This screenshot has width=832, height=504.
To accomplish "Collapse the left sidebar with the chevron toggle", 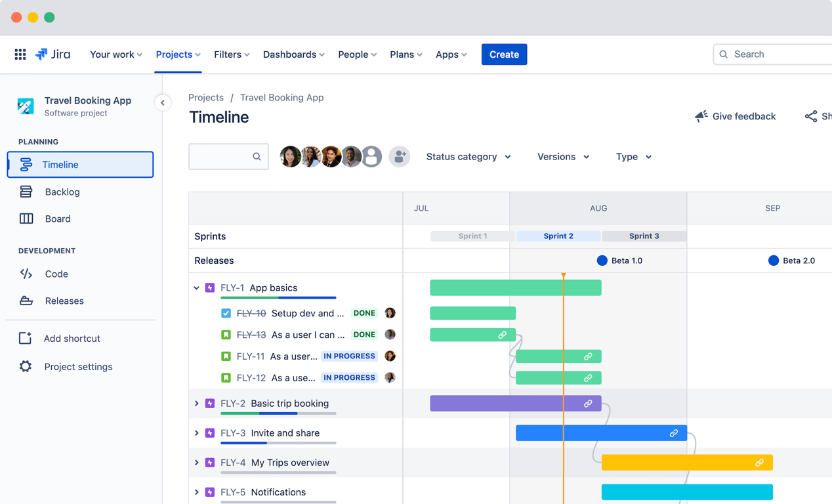I will point(162,102).
